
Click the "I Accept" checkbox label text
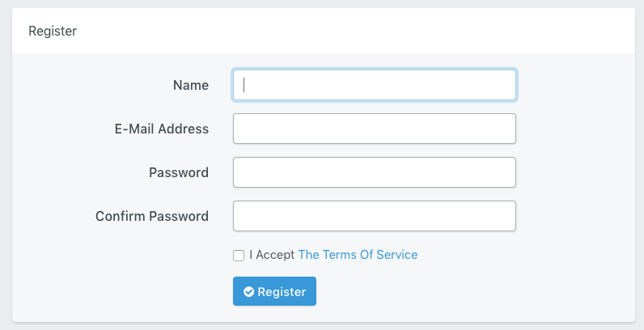272,255
